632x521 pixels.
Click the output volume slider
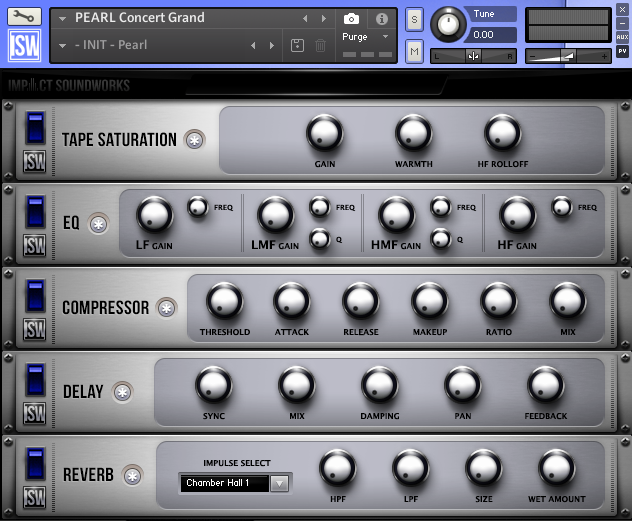568,56
